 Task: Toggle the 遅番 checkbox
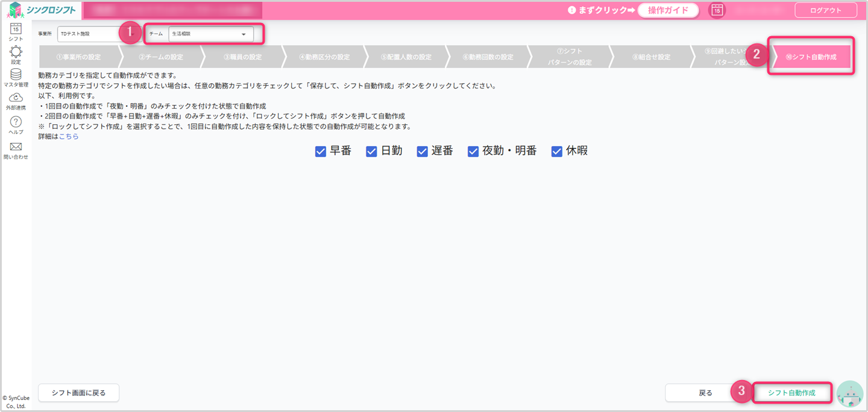[x=422, y=151]
